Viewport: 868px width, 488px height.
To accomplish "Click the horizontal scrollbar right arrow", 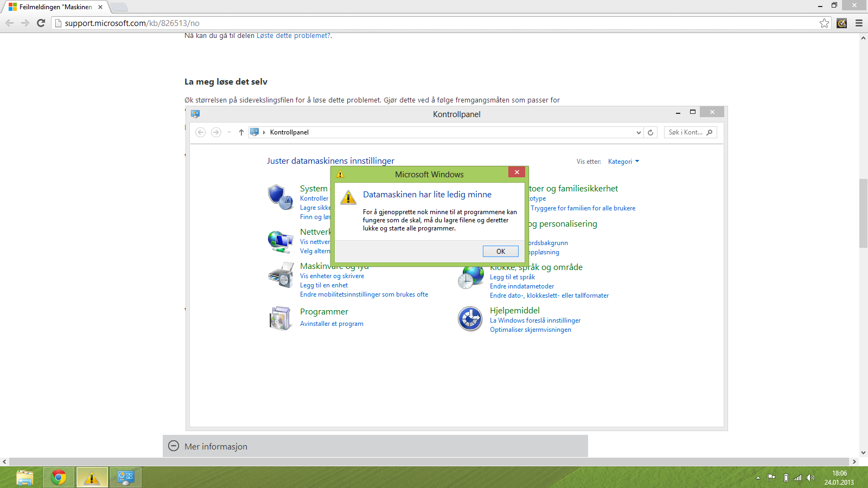I will [x=854, y=462].
